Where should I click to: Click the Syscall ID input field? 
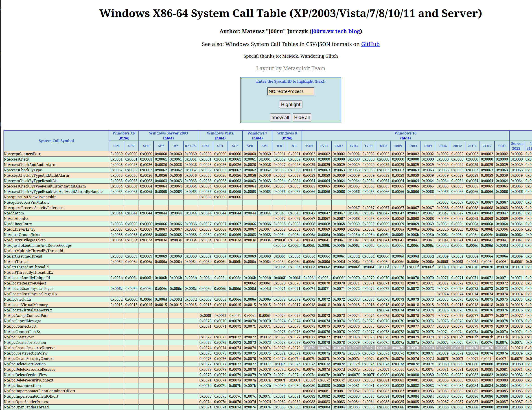[x=290, y=91]
